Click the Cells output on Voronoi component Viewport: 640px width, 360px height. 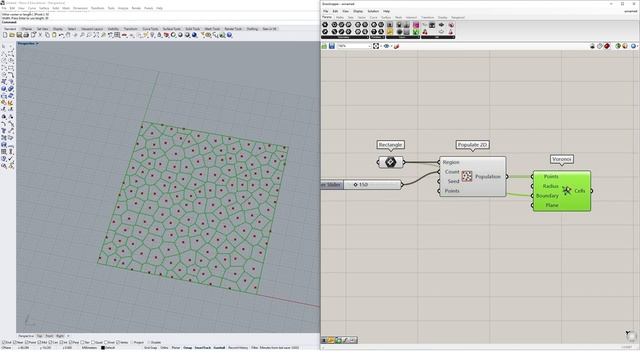[580, 191]
